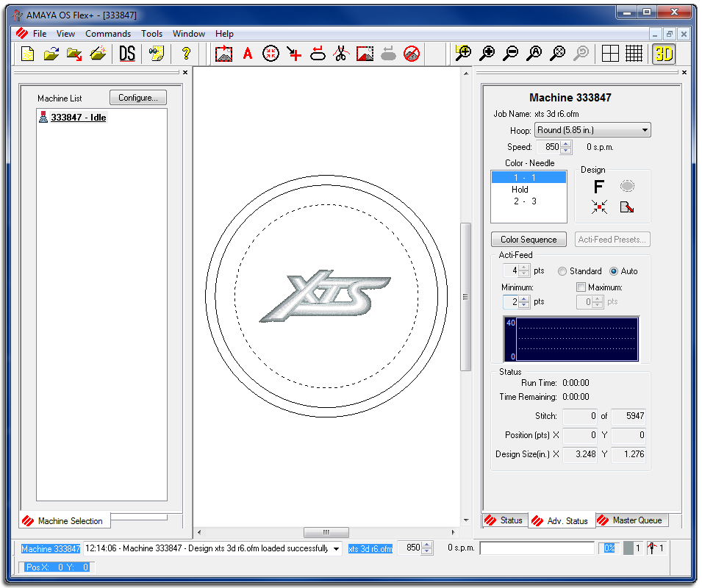The height and width of the screenshot is (588, 702).
Task: Click the zoom window magnifier icon
Action: (463, 54)
